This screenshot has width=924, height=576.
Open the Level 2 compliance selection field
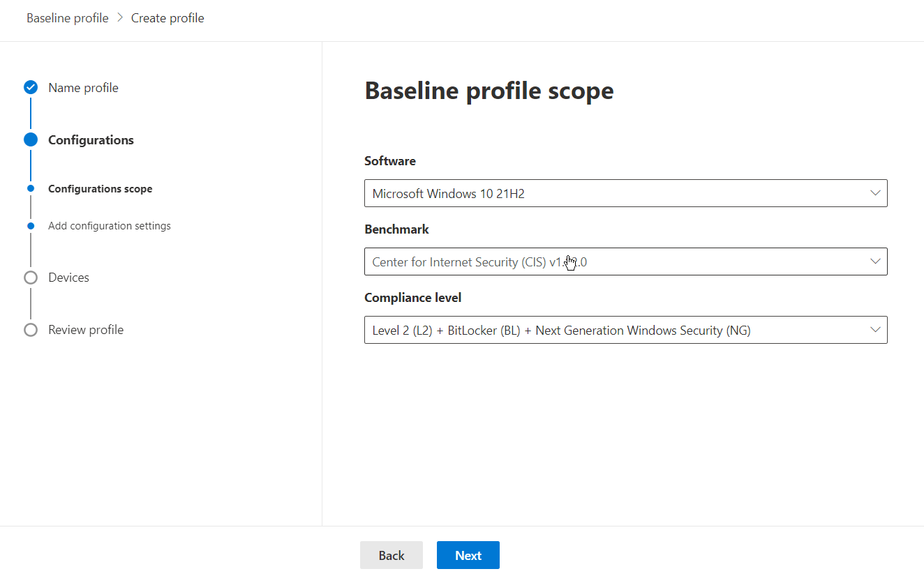(614, 330)
